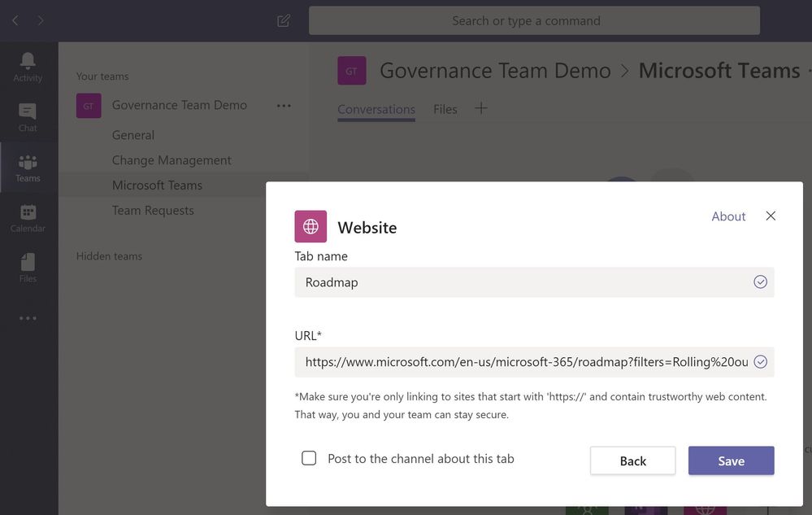Save the Website tab
Screen dimensions: 812x515
pyautogui.click(x=732, y=460)
